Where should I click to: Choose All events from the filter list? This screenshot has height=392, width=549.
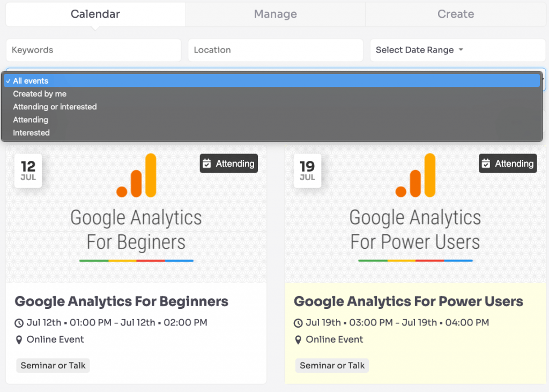(x=272, y=81)
